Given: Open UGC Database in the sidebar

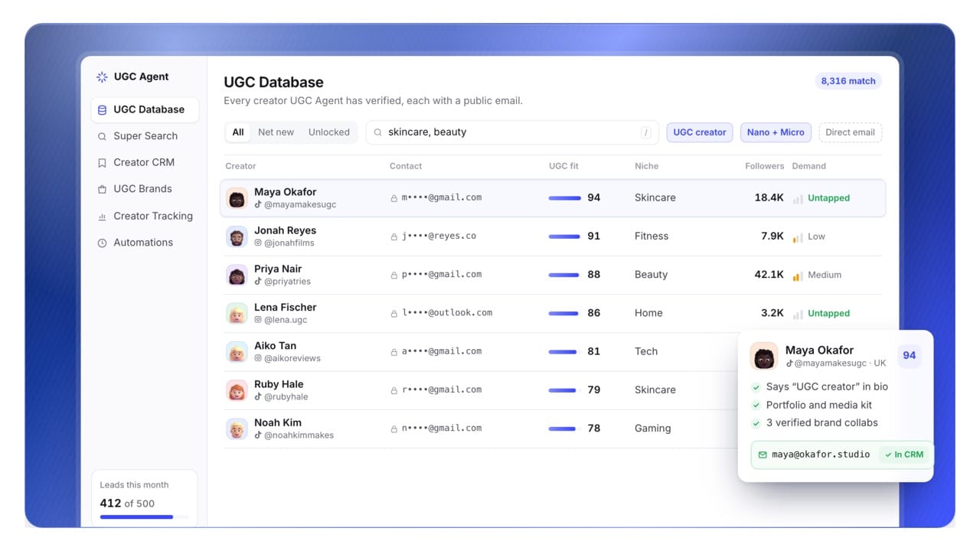Looking at the screenshot, I should click(145, 109).
